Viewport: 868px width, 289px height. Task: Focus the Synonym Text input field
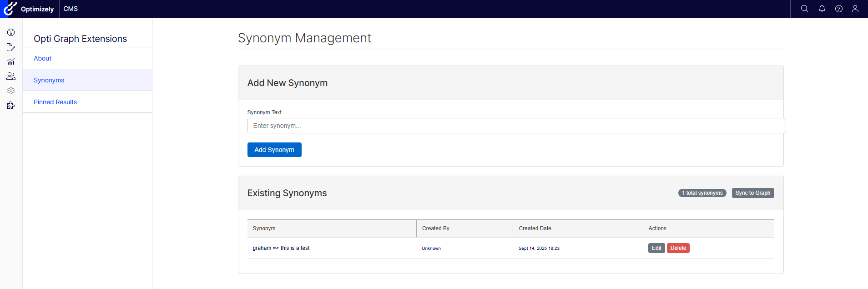click(516, 126)
